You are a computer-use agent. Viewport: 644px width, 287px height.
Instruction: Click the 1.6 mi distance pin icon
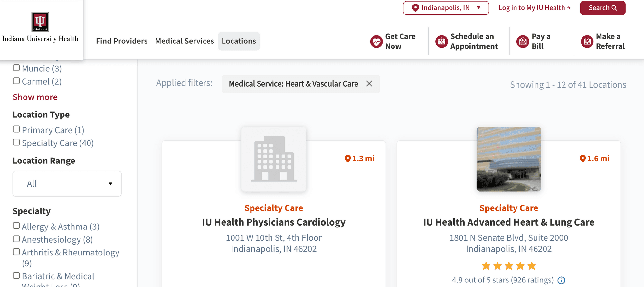582,158
